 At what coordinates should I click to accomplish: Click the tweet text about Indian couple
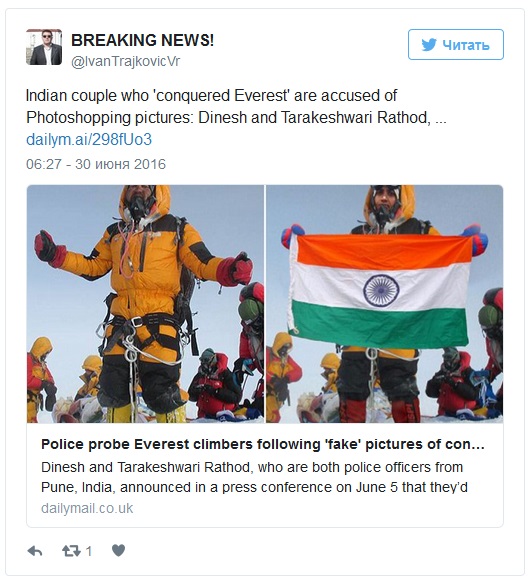[236, 107]
